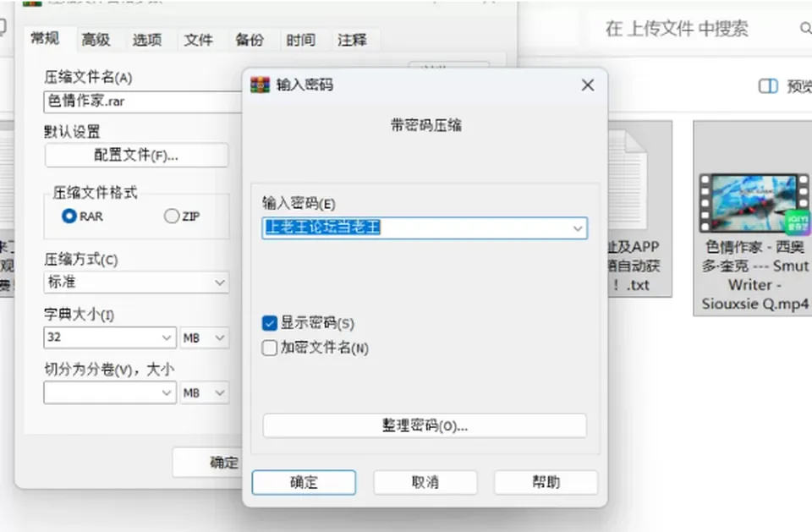Click 取消 in the password dialog
The width and height of the screenshot is (812, 532).
click(x=425, y=483)
